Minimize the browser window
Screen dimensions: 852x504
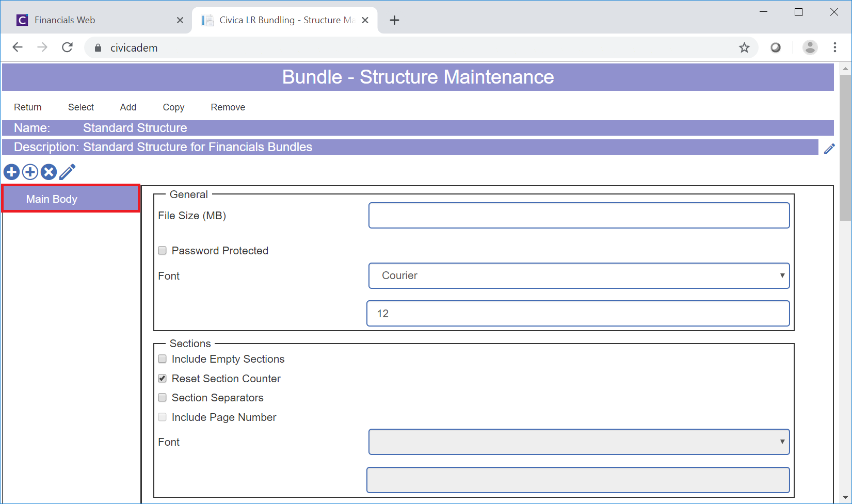(x=764, y=12)
